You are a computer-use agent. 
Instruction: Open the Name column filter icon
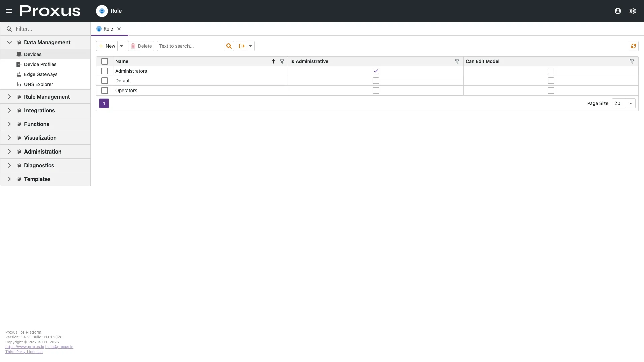click(282, 61)
